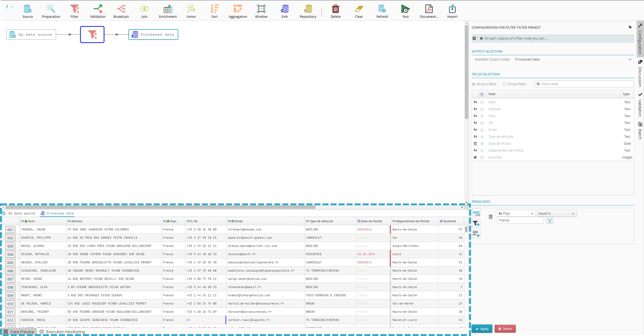
Task: Click the Clear eraser icon
Action: pos(359,11)
